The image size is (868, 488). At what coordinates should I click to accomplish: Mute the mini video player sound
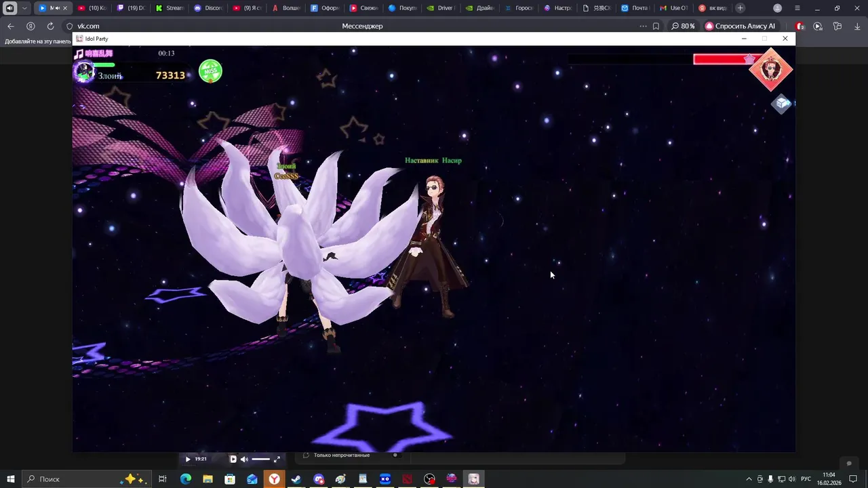tap(244, 459)
